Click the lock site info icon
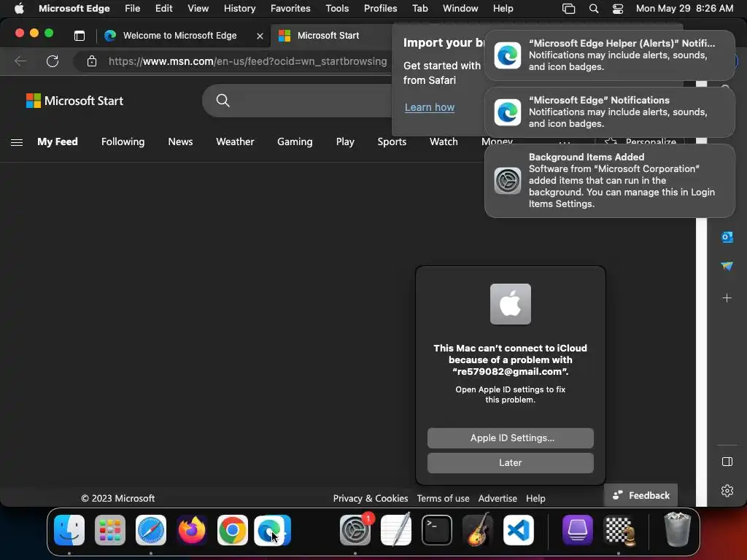Screen dimensions: 747x560 click(91, 61)
